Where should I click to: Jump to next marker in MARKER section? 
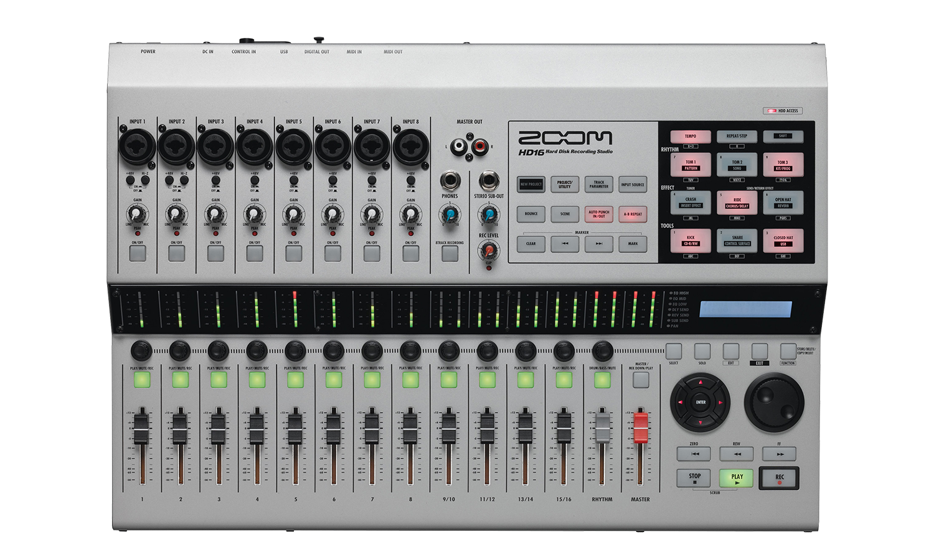point(599,244)
